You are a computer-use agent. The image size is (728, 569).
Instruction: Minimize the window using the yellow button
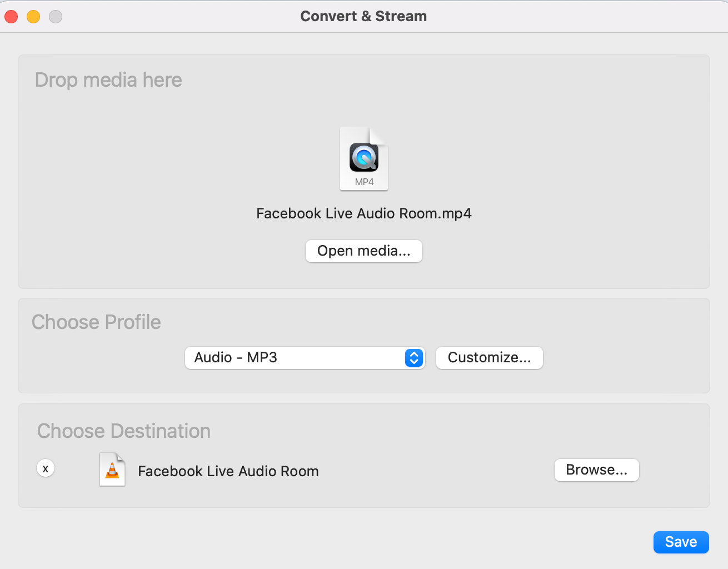(x=33, y=17)
